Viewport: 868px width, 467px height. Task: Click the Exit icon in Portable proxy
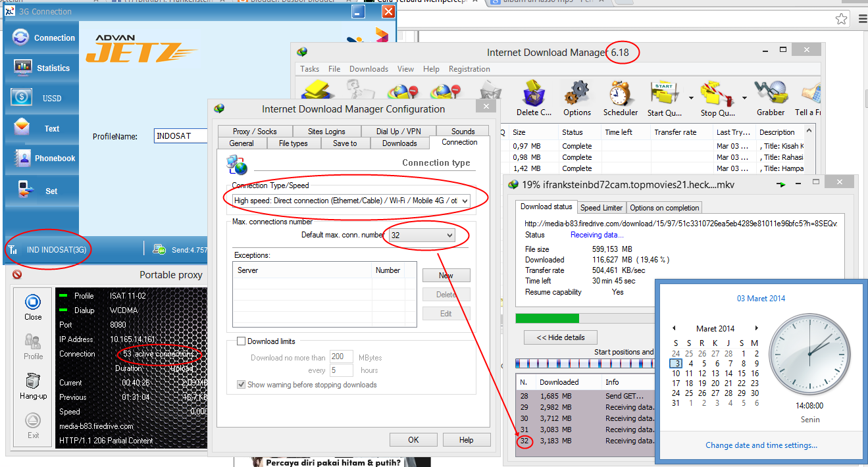click(33, 426)
